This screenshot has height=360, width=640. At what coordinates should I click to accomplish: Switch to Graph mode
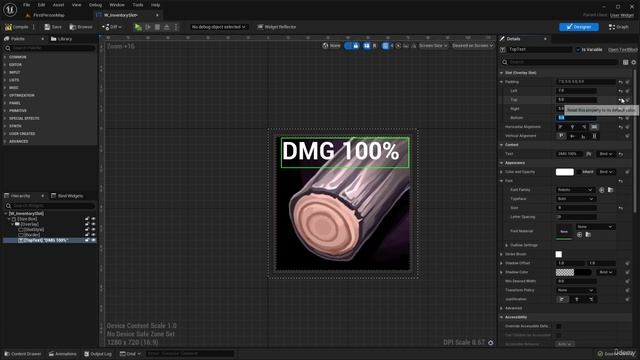[618, 27]
